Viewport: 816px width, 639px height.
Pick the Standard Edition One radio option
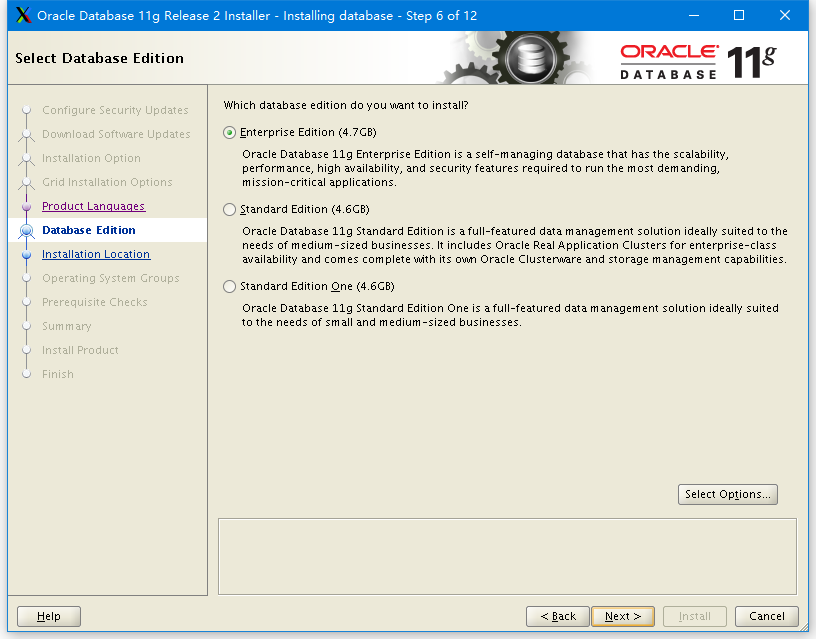230,287
